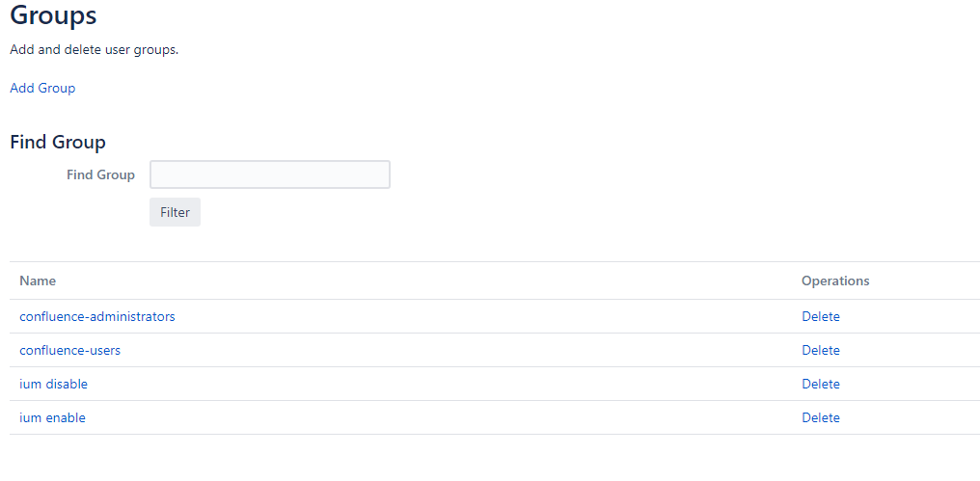This screenshot has height=481, width=980.
Task: Click the Name column header
Action: pyautogui.click(x=38, y=281)
